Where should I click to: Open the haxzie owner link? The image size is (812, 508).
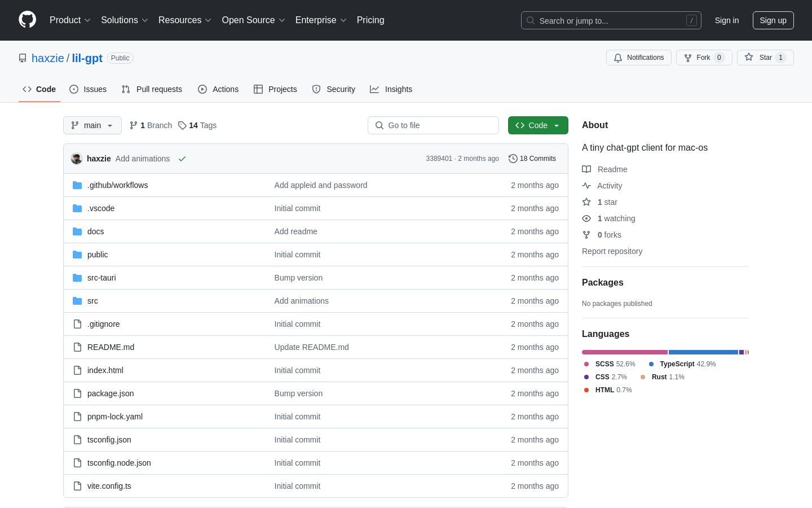click(x=48, y=58)
